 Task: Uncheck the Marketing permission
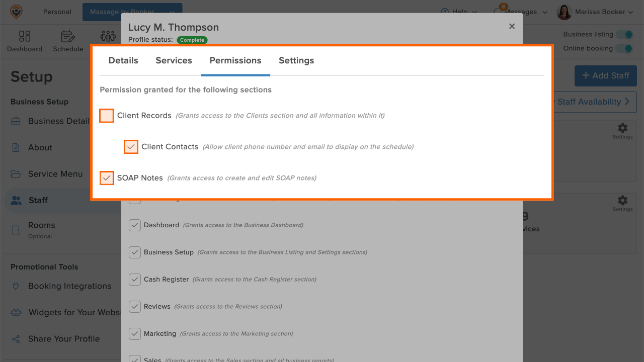[x=135, y=334]
